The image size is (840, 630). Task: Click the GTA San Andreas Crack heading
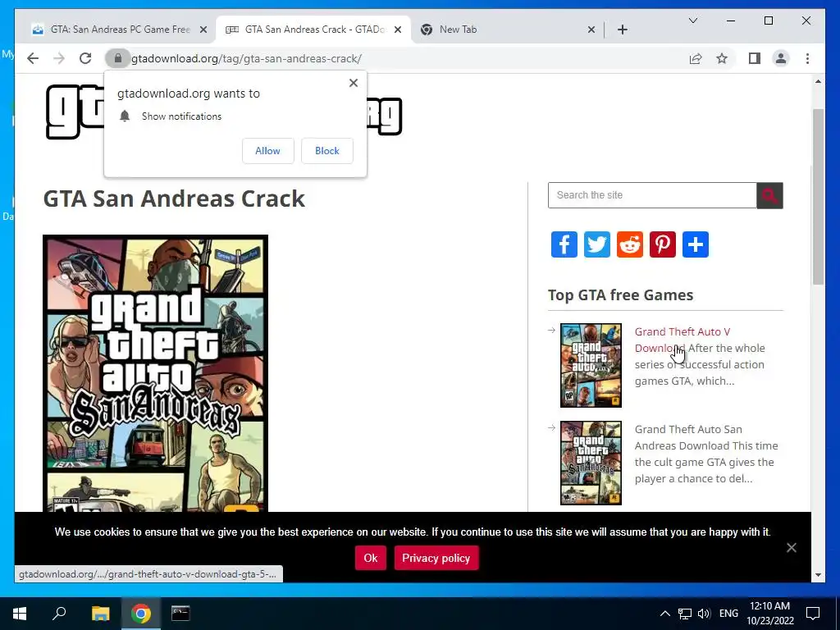174,199
